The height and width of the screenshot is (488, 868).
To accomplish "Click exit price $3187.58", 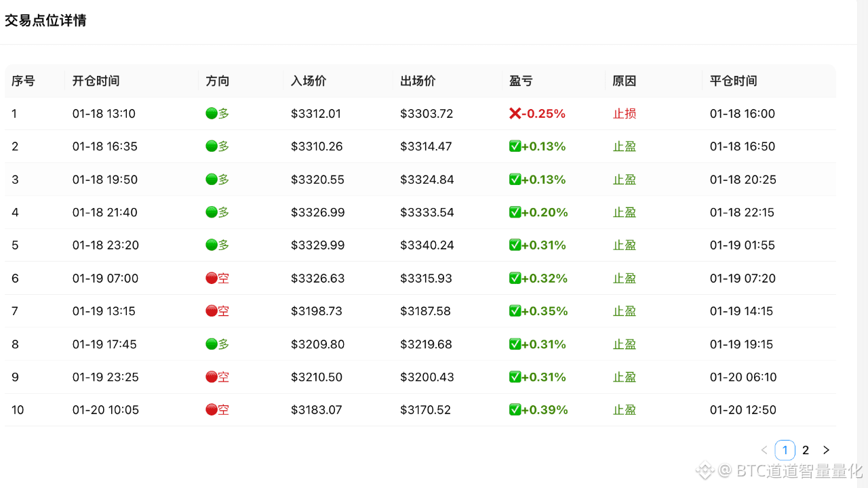I will 425,311.
